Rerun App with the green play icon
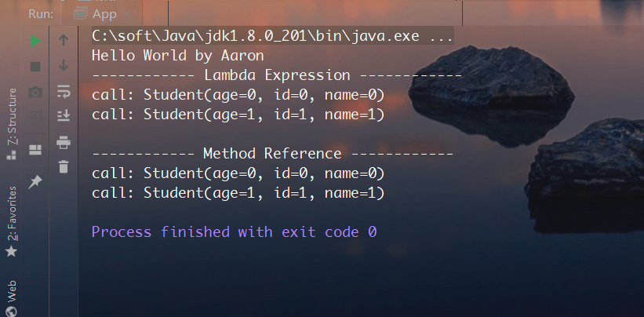The height and width of the screenshot is (317, 644). 35,41
